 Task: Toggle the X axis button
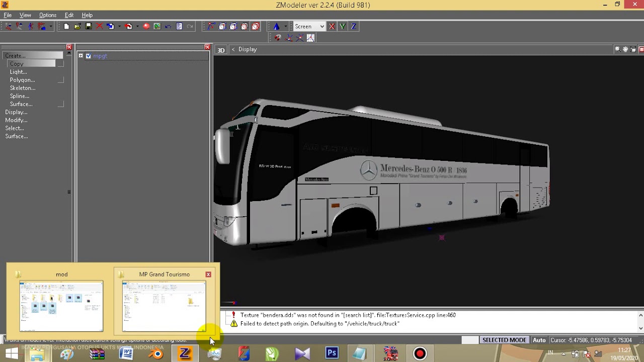coord(332,26)
